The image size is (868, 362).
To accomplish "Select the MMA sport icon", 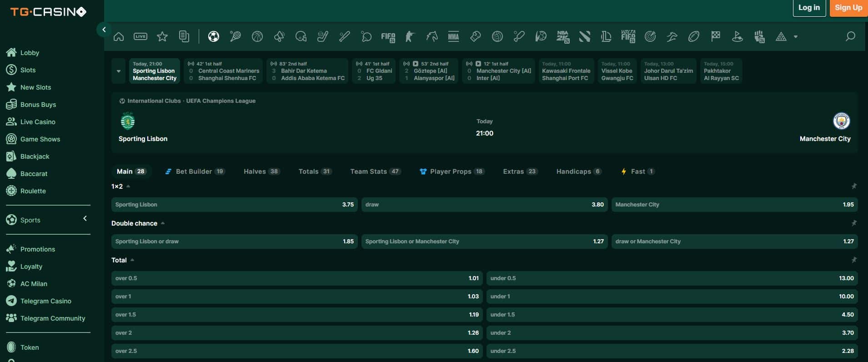I will (x=454, y=37).
